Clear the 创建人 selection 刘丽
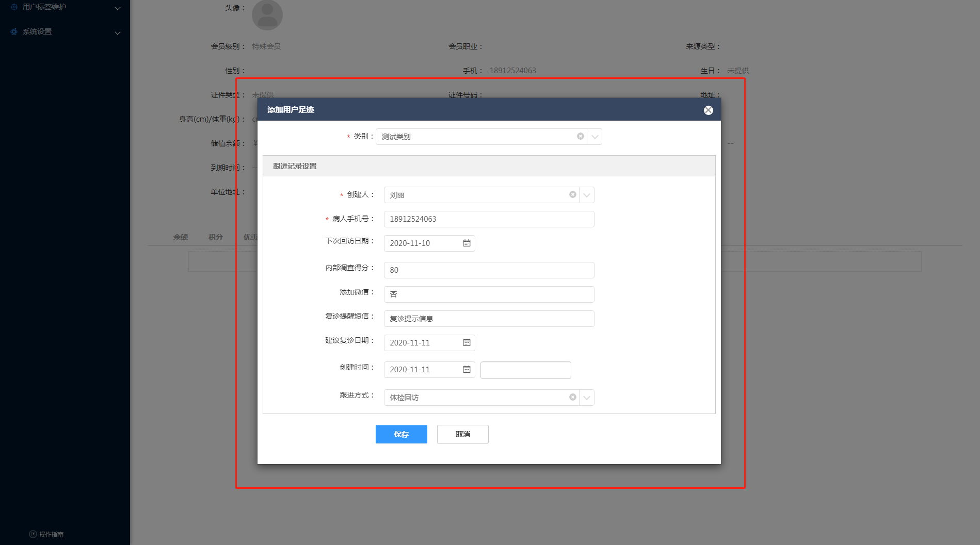The height and width of the screenshot is (545, 980). [572, 194]
